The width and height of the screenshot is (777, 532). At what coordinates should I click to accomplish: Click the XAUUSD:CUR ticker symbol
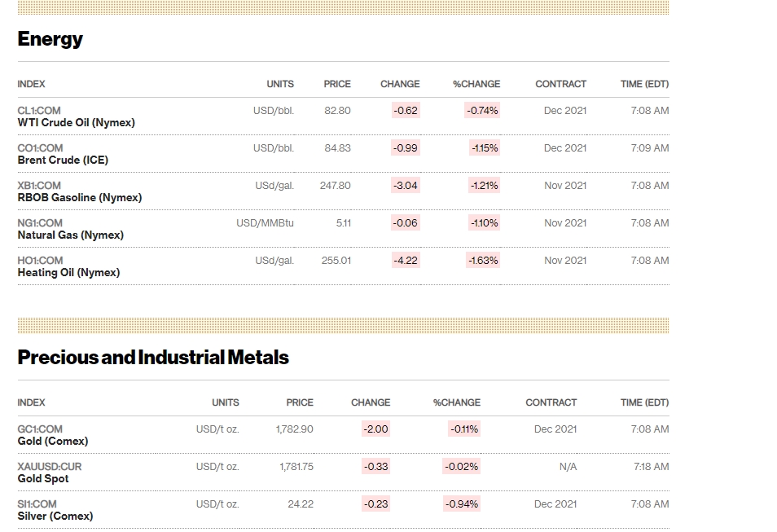coord(49,467)
